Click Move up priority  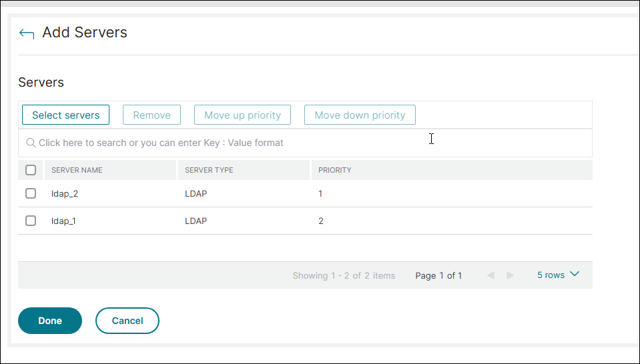(242, 115)
